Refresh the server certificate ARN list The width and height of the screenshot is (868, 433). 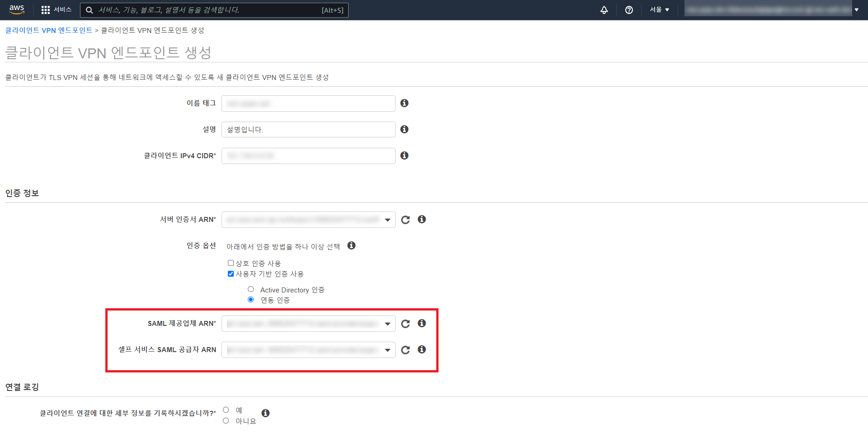click(406, 220)
